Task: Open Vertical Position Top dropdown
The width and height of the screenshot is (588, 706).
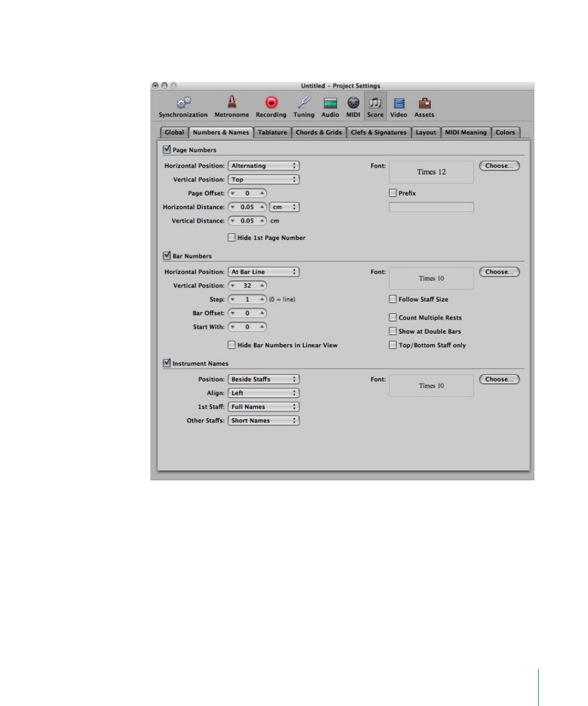Action: click(x=263, y=179)
